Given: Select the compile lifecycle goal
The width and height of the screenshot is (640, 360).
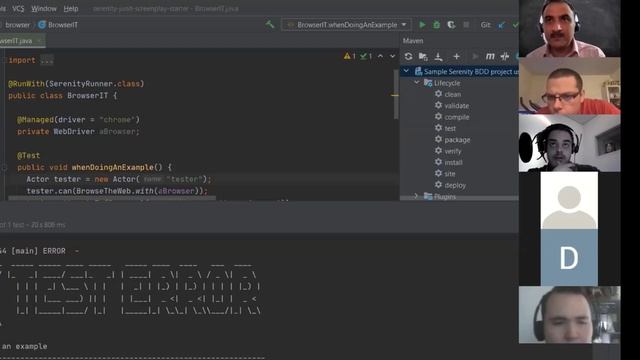Looking at the screenshot, I should point(457,117).
